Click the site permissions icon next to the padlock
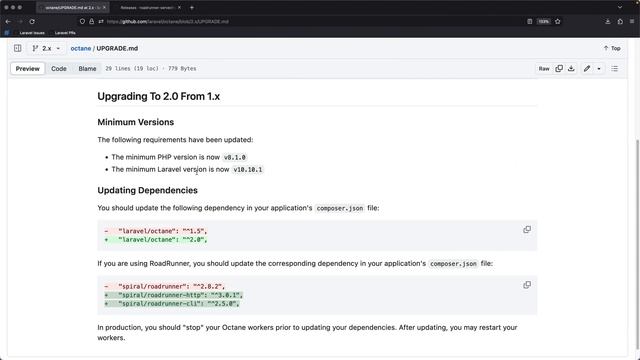The width and height of the screenshot is (640, 360). 100,21
